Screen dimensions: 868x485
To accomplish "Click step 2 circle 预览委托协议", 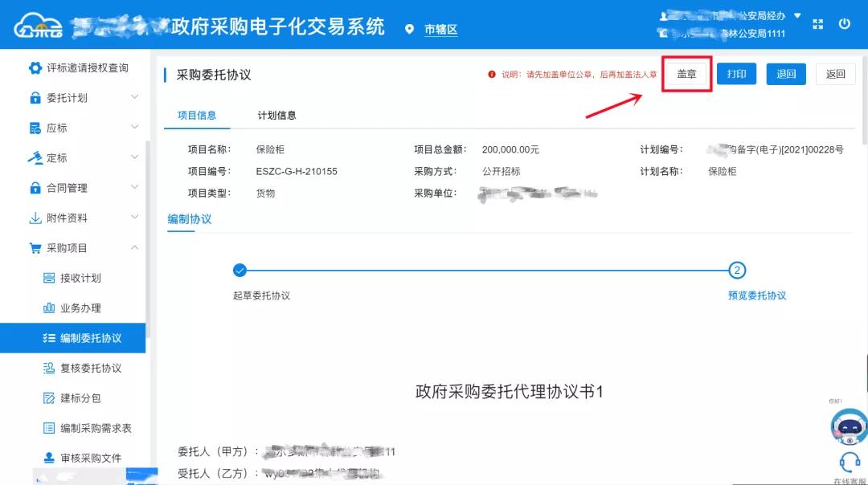I will pyautogui.click(x=737, y=271).
